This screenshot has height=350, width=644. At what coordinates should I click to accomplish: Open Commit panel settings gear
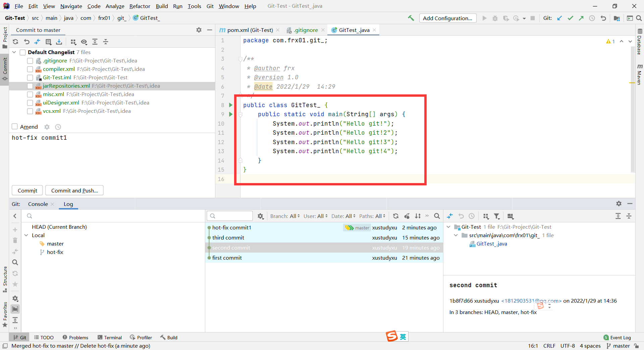[x=199, y=30]
